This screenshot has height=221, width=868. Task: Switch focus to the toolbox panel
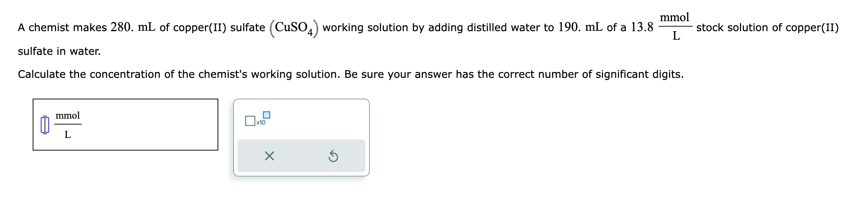tap(301, 137)
